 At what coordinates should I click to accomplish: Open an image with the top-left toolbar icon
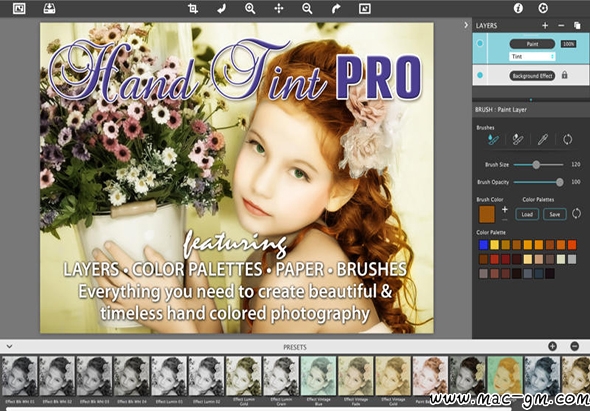coord(19,8)
